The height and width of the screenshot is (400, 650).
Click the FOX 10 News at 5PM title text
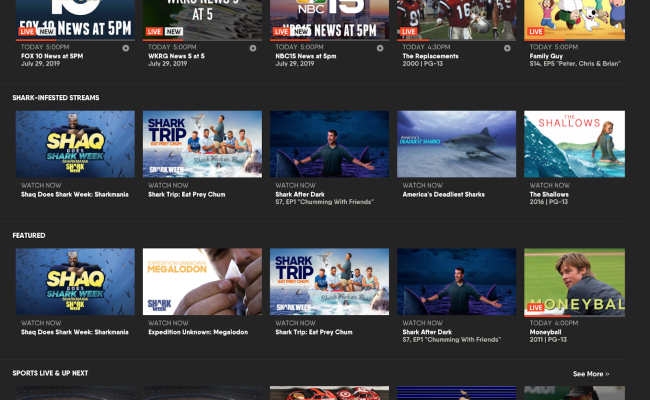click(52, 56)
